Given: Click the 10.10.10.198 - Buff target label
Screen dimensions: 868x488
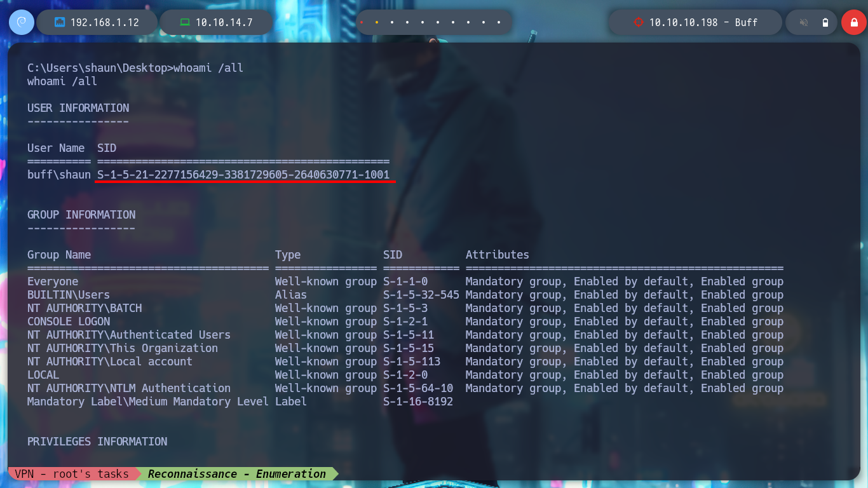Looking at the screenshot, I should [703, 22].
